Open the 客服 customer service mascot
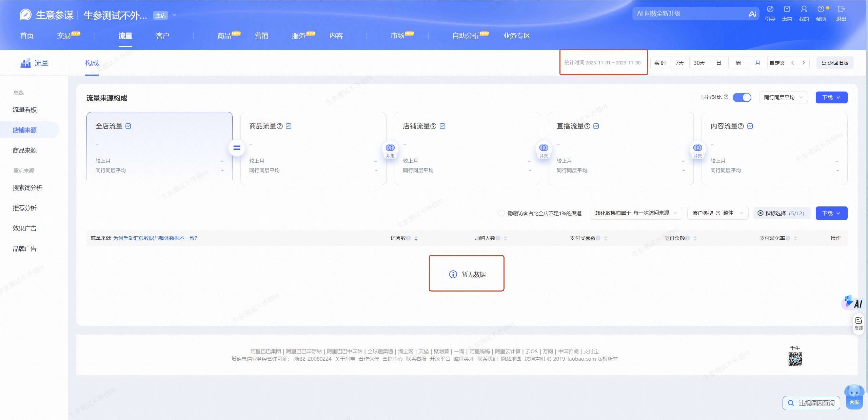The height and width of the screenshot is (420, 868). 854,397
